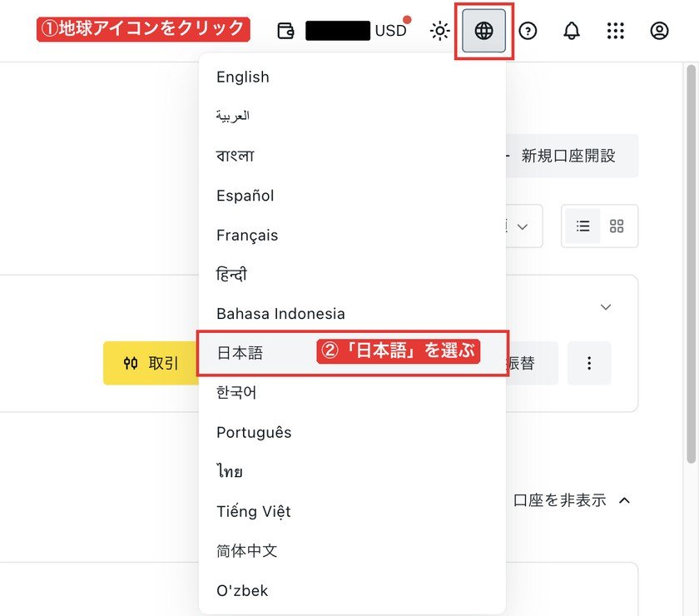Select English language

coord(352,77)
